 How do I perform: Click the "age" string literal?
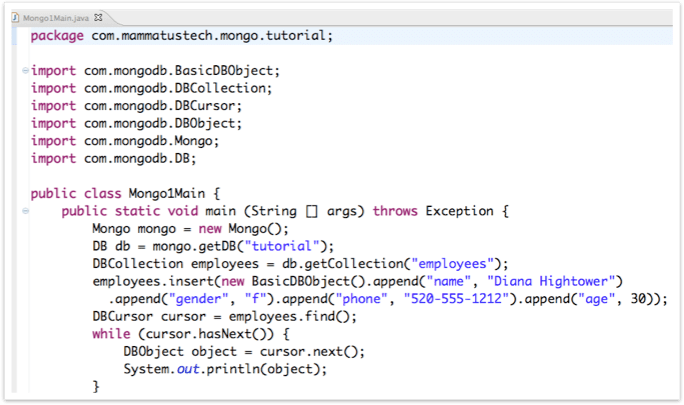click(x=596, y=299)
